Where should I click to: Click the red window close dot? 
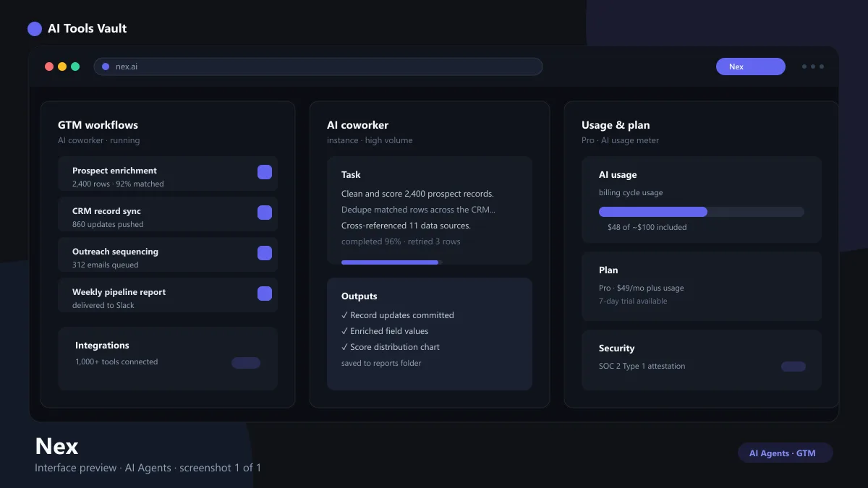[49, 67]
